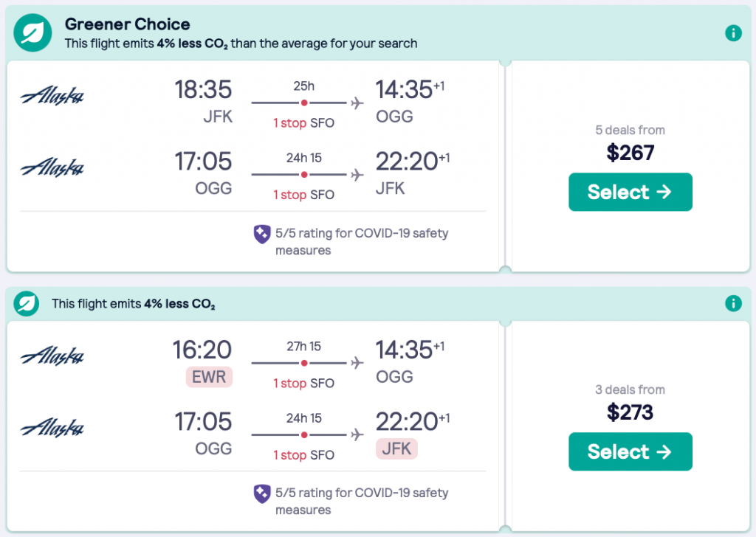The height and width of the screenshot is (537, 756).
Task: Click "1 stop SFO" on 27h 15 flight
Action: click(x=303, y=383)
